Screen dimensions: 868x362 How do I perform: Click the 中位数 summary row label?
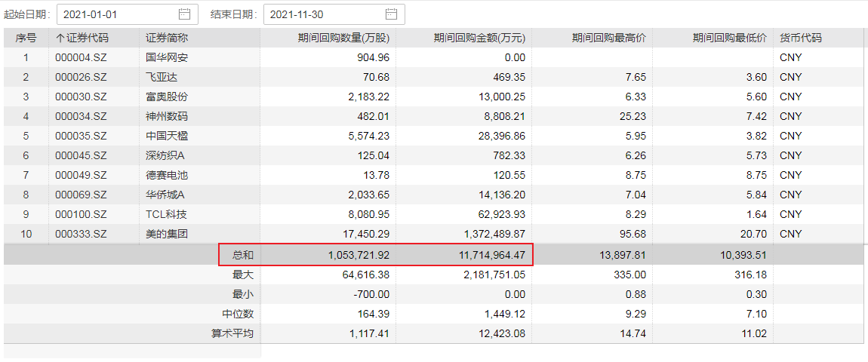239,314
